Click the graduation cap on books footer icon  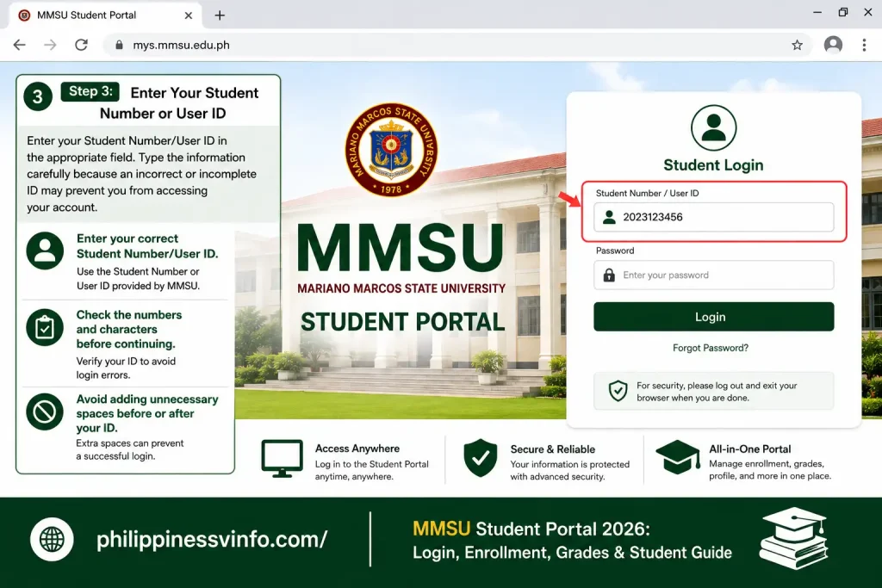coord(793,538)
